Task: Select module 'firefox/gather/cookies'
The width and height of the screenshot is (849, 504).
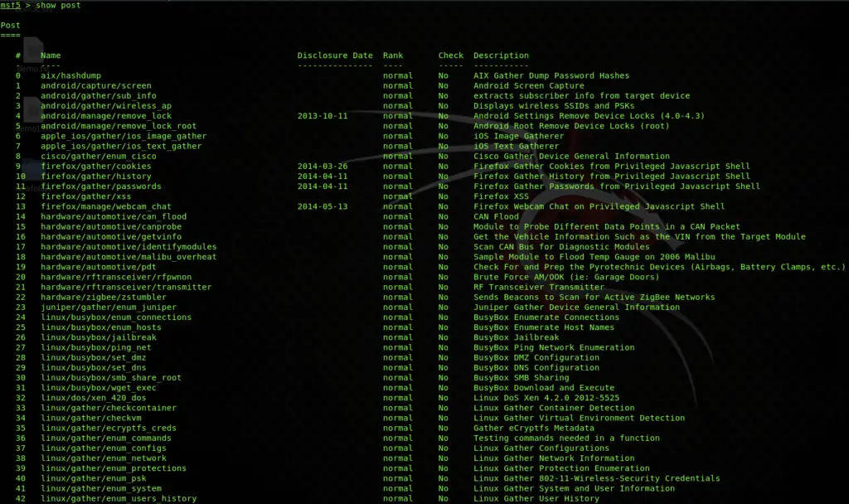Action: coord(96,166)
